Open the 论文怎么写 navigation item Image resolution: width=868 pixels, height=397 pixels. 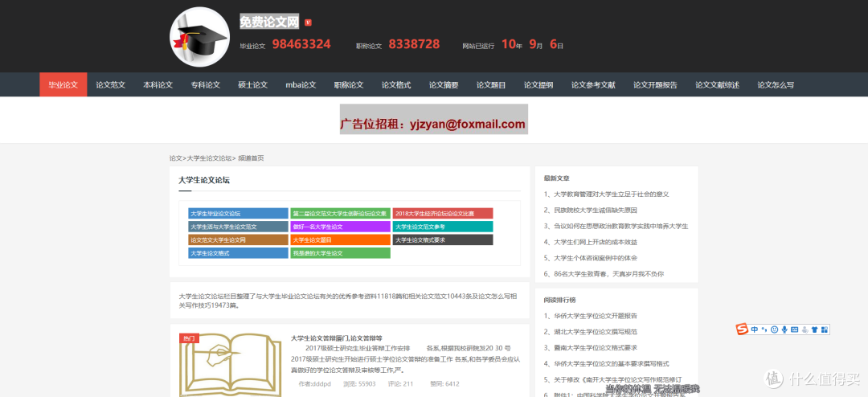click(x=776, y=84)
